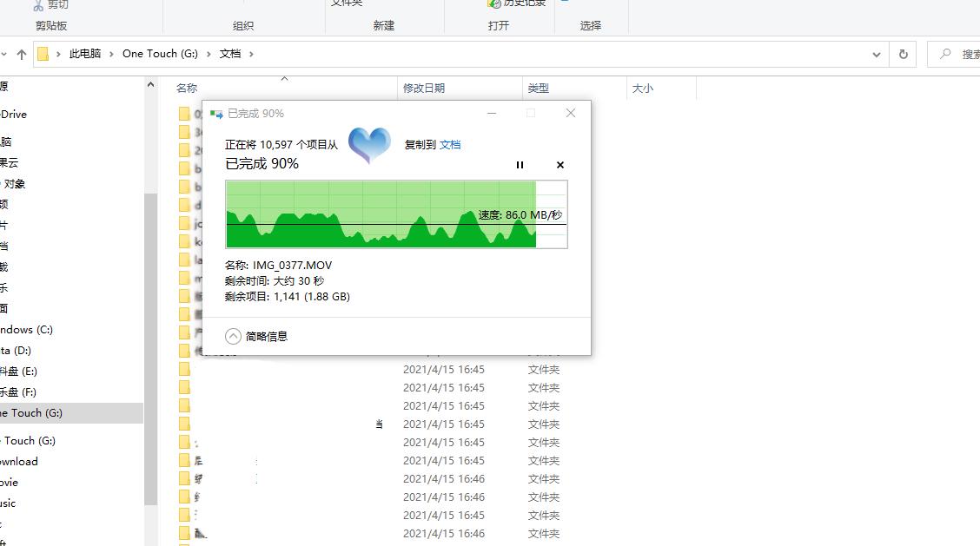The image size is (980, 546).
Task: Open the 文档 link in the copy dialog
Action: click(451, 144)
